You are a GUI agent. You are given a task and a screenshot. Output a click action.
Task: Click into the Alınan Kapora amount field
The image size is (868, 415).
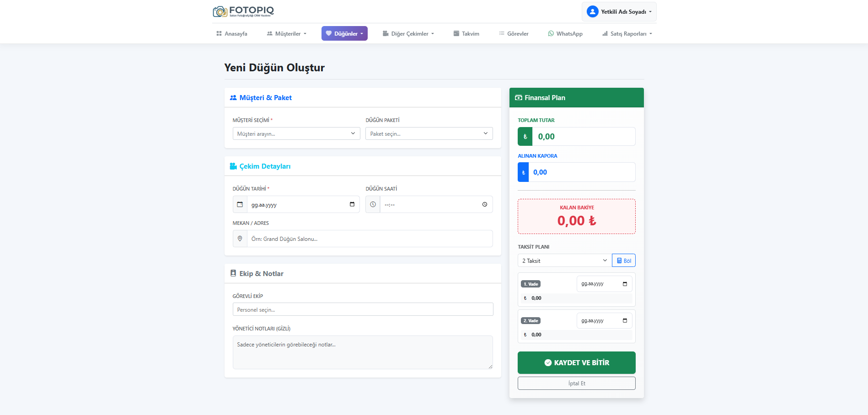tap(581, 172)
